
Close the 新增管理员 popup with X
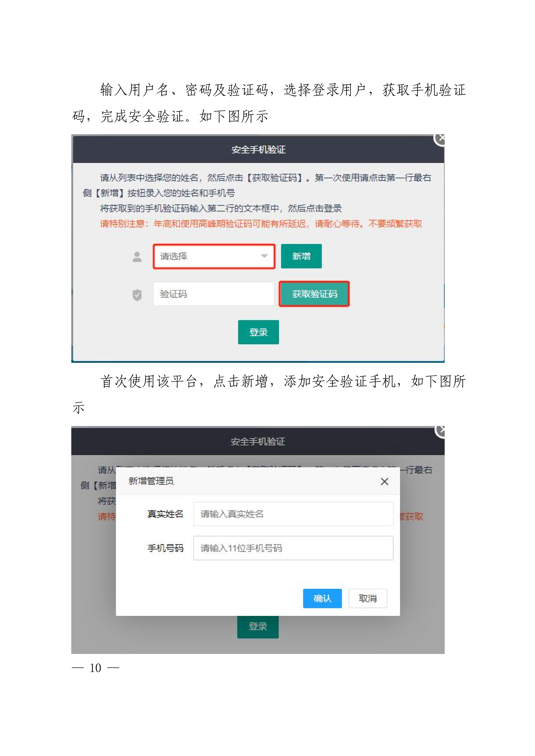click(x=384, y=481)
